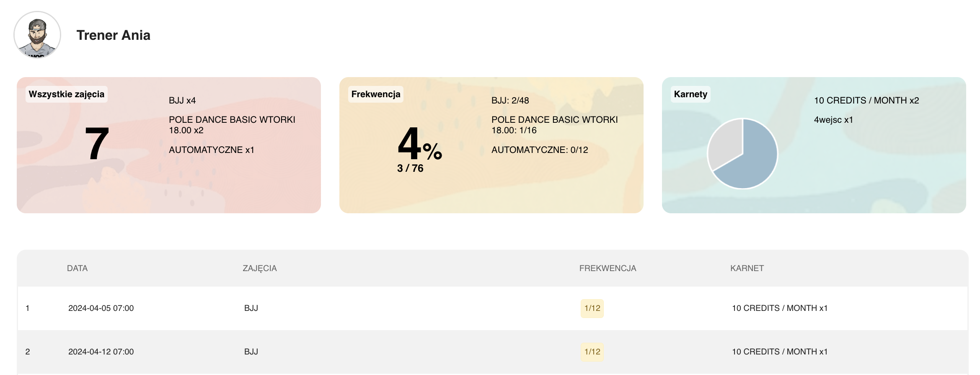Select the 2024-04-05 07:00 row date

[101, 308]
